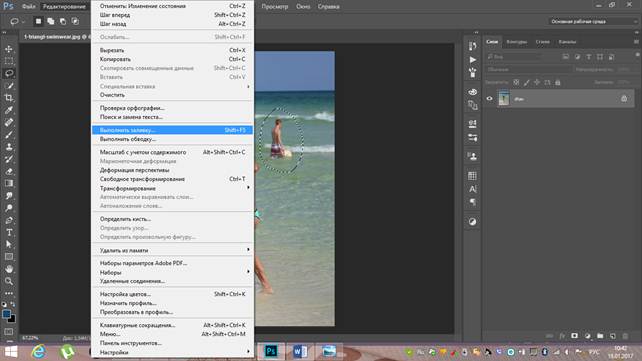Select the Eyedropper tool
Viewport: 642px width, 361px height.
coord(9,110)
